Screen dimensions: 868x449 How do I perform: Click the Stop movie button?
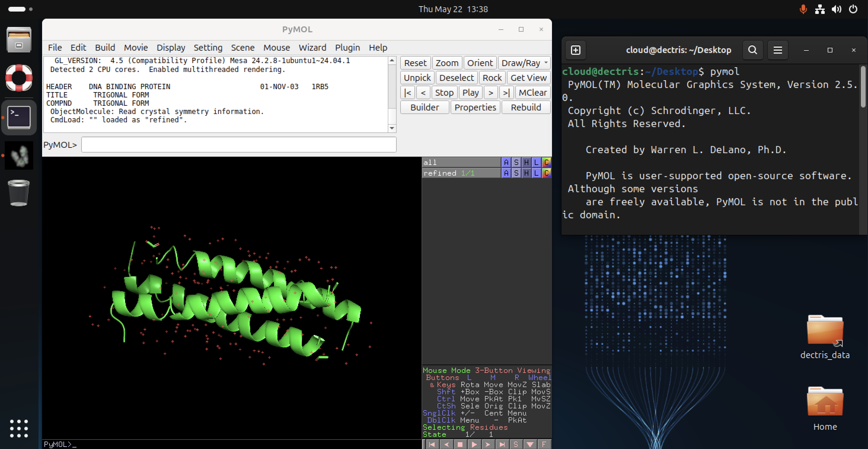coord(444,93)
